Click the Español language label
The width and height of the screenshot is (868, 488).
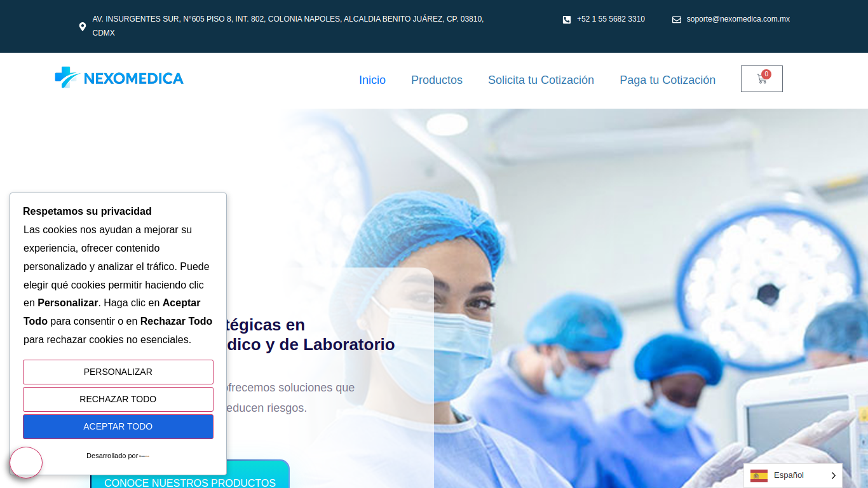click(789, 475)
